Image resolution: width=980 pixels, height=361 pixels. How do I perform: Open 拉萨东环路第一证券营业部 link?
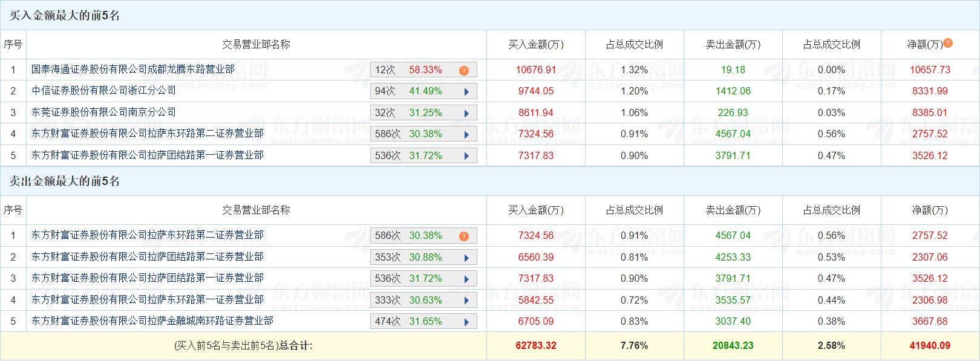click(148, 300)
